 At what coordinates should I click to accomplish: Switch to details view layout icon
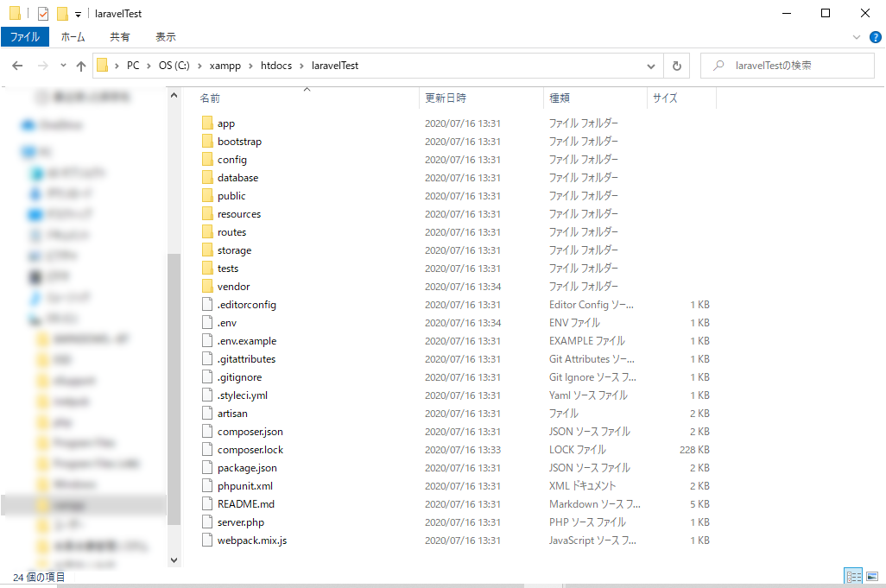click(x=853, y=576)
